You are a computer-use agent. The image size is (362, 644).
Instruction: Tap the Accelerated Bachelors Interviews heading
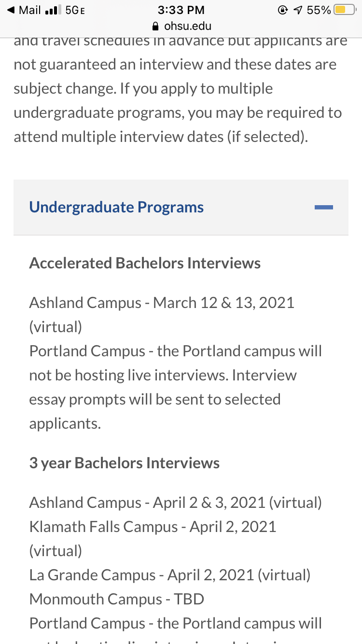(x=145, y=263)
